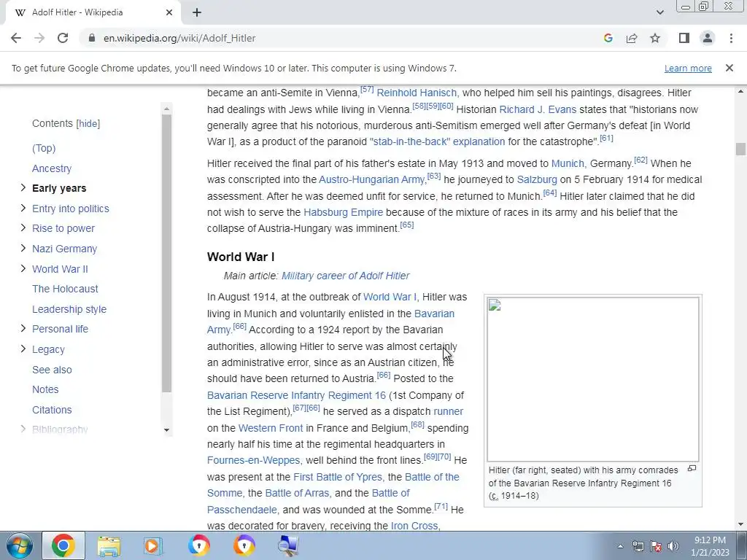Expand World War II contents section

tap(23, 268)
